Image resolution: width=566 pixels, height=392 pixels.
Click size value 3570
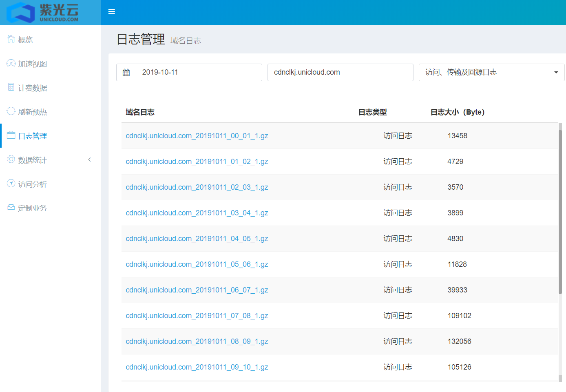455,187
